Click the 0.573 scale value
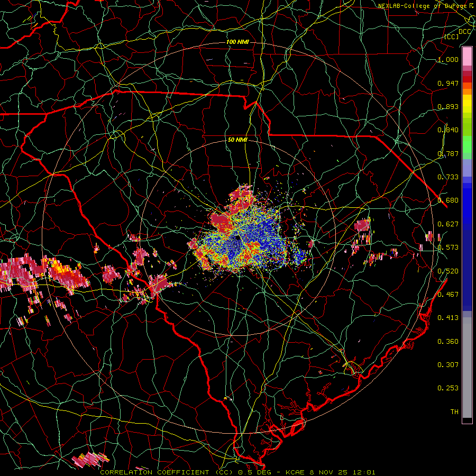 (x=448, y=248)
